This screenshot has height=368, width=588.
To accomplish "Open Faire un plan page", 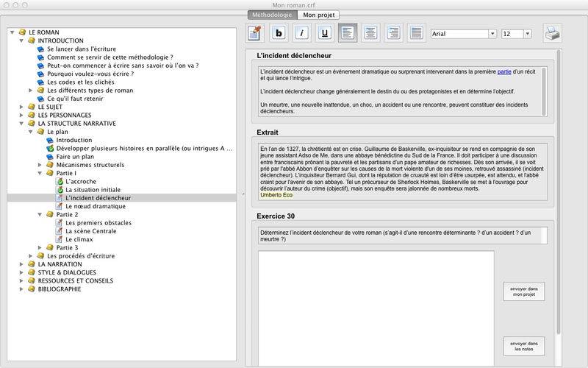I will click(x=75, y=157).
